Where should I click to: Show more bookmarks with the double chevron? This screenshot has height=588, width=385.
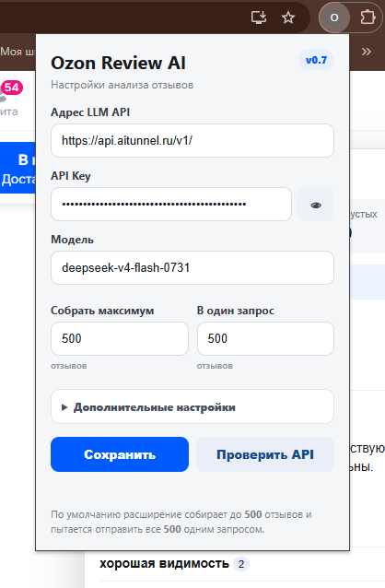click(x=367, y=52)
